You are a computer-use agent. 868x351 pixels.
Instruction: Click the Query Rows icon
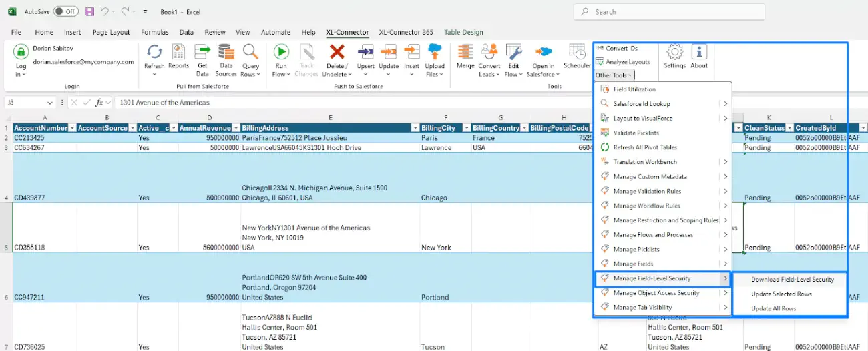click(x=250, y=52)
